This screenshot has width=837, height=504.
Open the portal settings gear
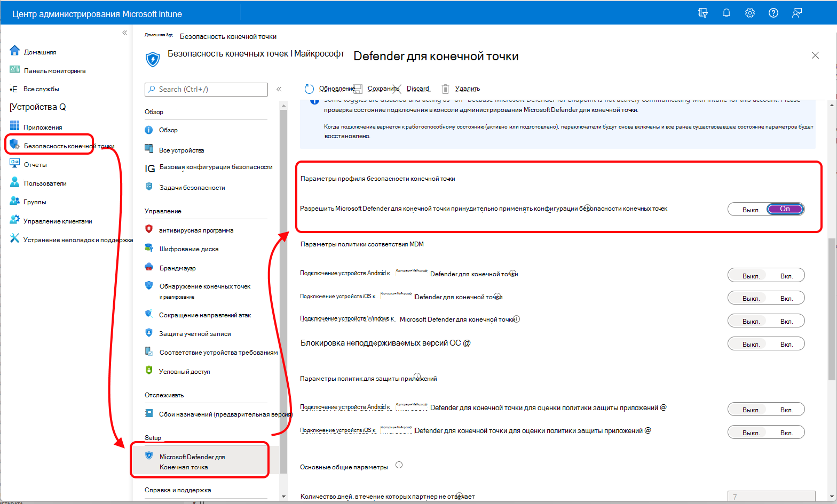point(750,13)
